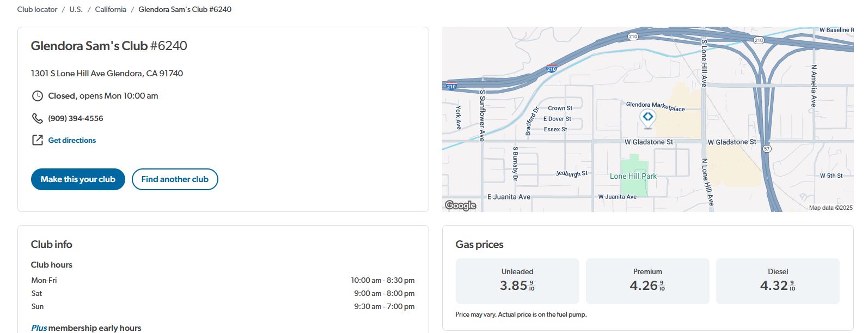Click the phone icon next to the phone number

(x=37, y=118)
